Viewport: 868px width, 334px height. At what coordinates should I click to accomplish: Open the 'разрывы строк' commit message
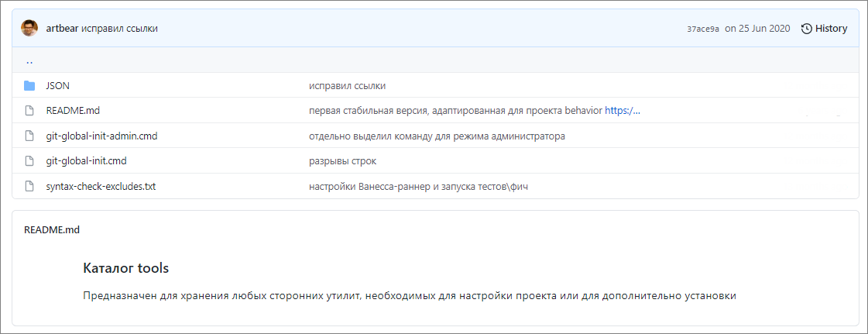pos(342,161)
